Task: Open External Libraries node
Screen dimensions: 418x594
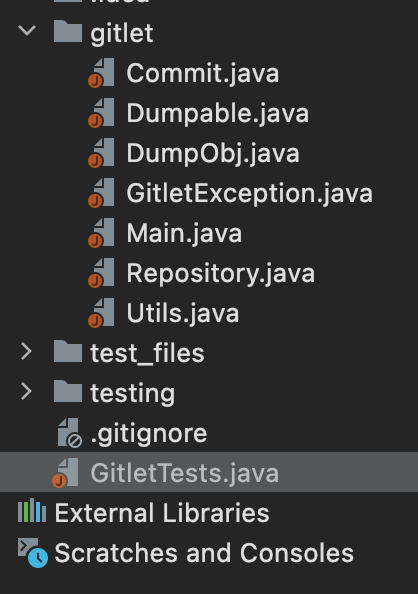Action: point(162,513)
